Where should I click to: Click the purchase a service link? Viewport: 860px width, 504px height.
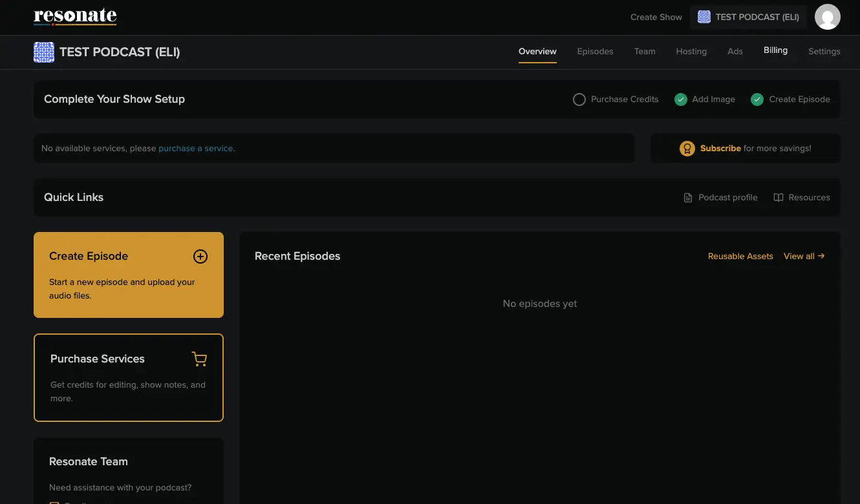[x=196, y=148]
